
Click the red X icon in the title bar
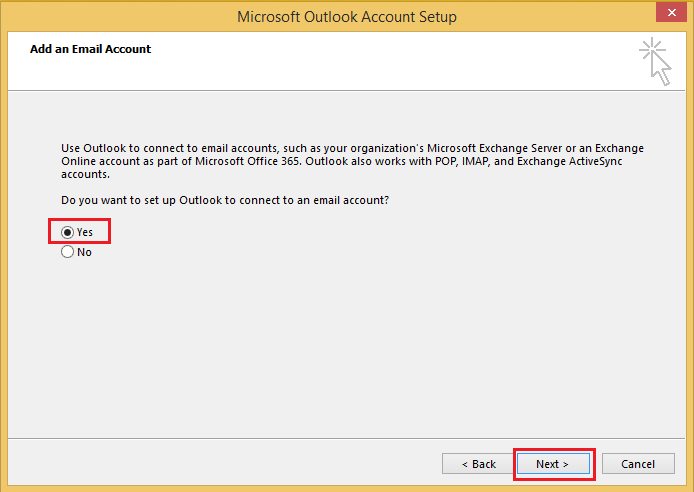click(671, 12)
